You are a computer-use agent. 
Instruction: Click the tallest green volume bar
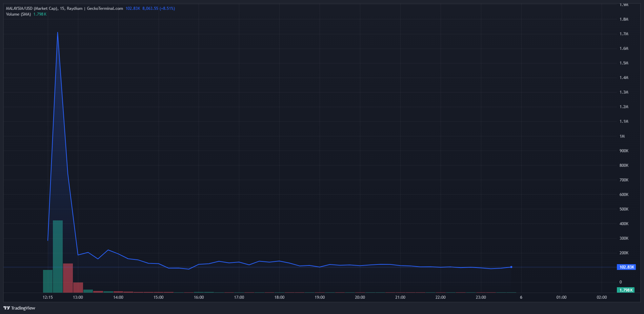pos(58,256)
